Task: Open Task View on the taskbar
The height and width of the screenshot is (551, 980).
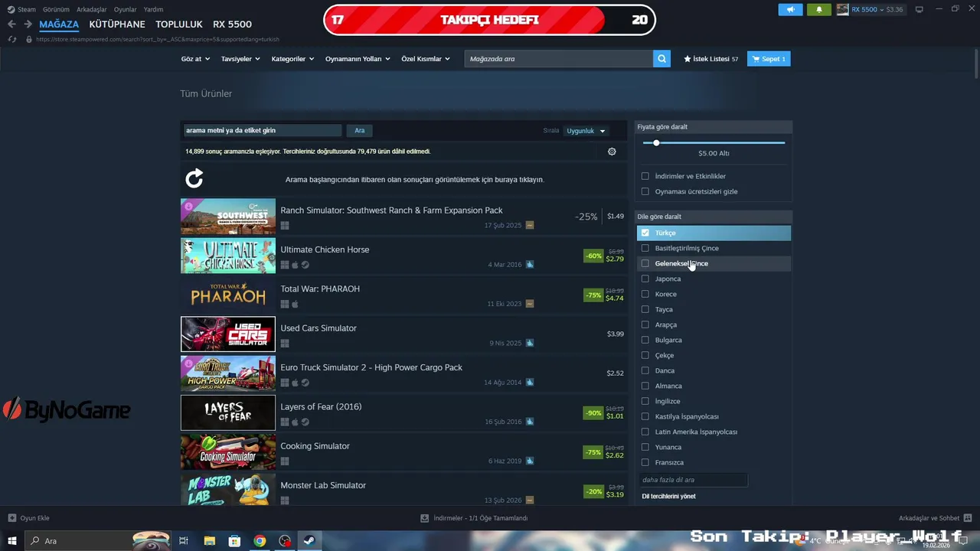Action: click(x=184, y=541)
